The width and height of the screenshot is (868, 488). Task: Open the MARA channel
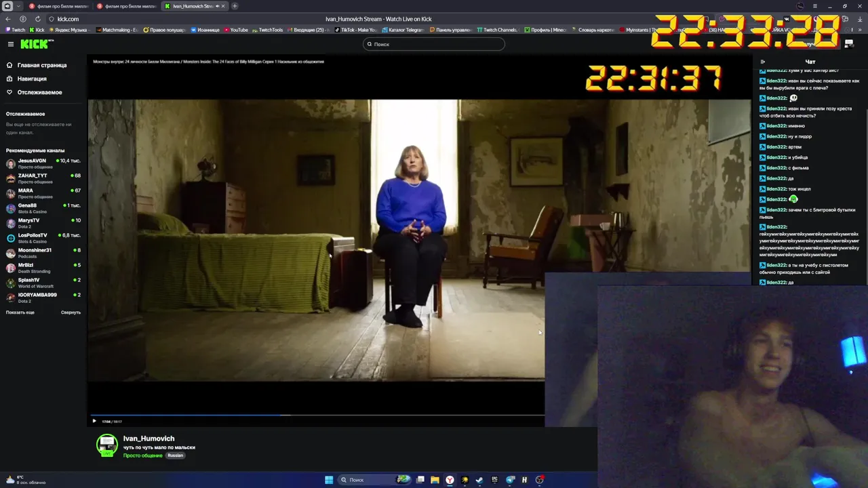[43, 193]
